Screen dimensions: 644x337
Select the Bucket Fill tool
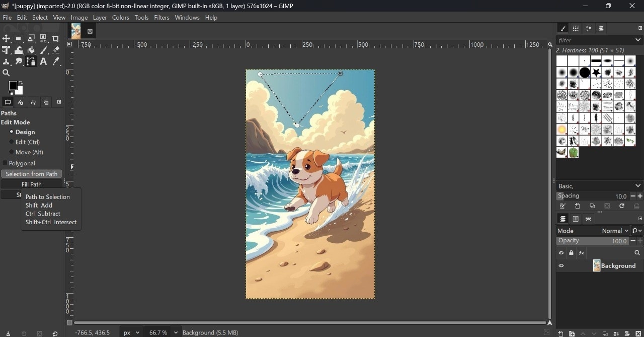(x=31, y=50)
